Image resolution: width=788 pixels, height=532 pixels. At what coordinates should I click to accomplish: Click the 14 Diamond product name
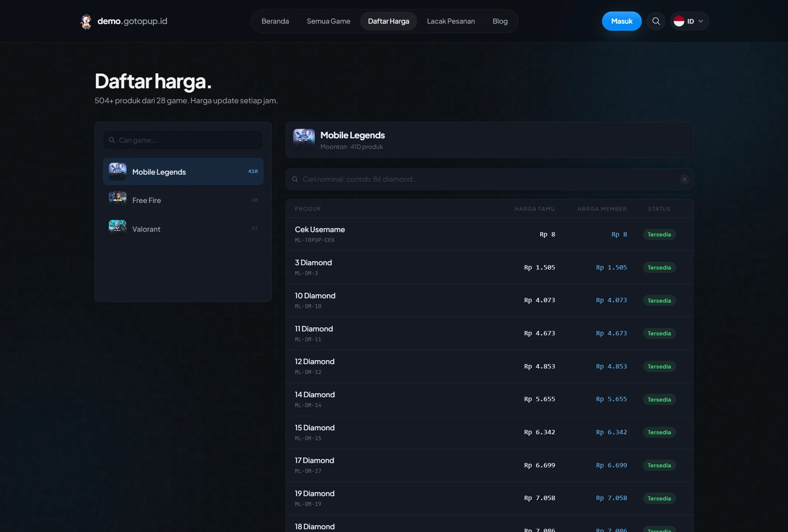click(315, 394)
